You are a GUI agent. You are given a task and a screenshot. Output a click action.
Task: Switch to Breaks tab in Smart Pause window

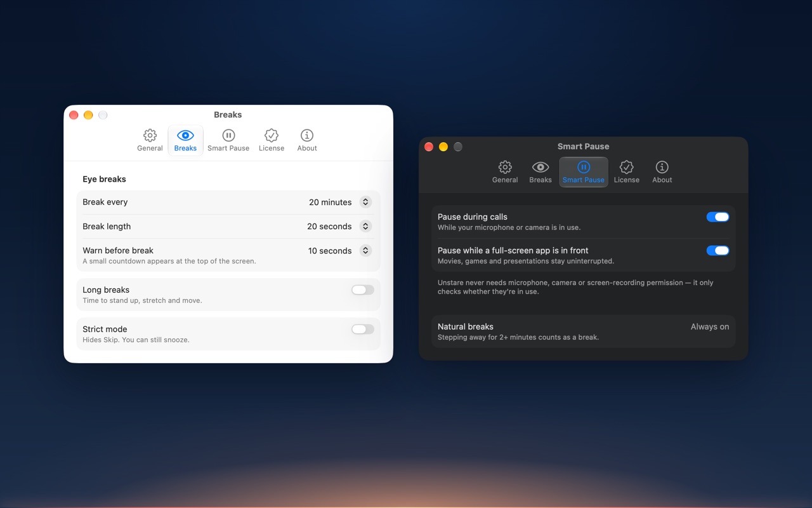point(540,172)
